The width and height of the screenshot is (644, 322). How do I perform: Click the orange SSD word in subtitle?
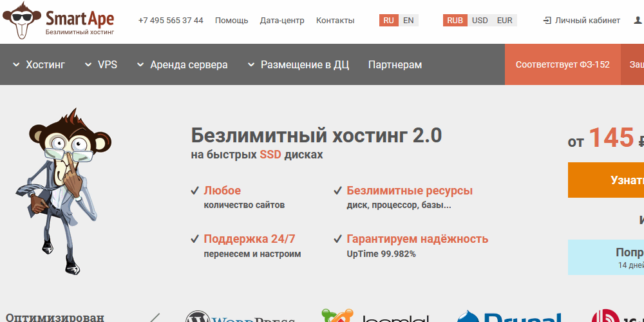[270, 155]
